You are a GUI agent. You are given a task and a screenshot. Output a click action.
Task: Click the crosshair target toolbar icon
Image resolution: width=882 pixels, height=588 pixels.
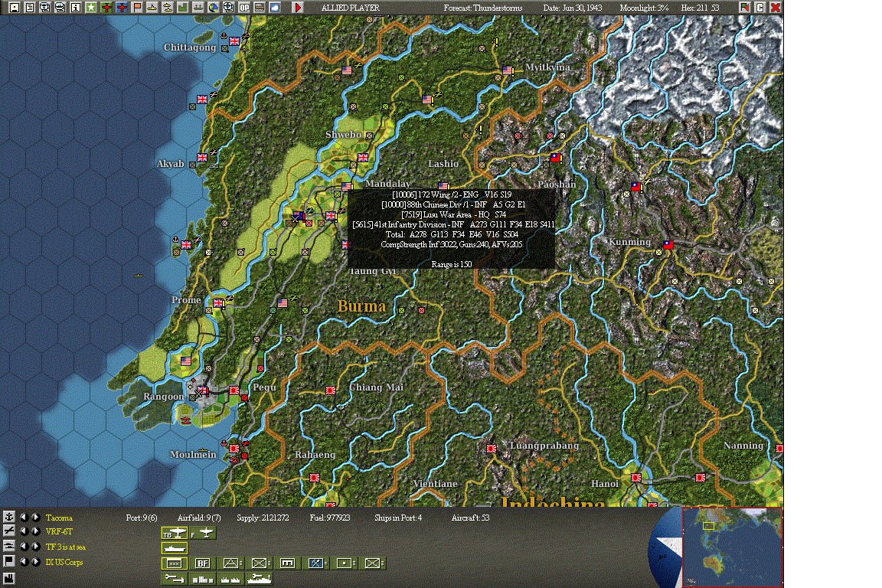tap(228, 8)
